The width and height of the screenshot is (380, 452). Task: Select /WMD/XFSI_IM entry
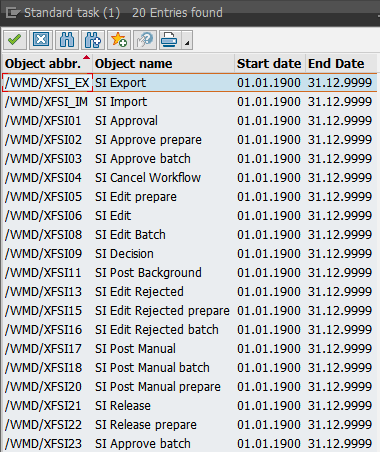(46, 102)
